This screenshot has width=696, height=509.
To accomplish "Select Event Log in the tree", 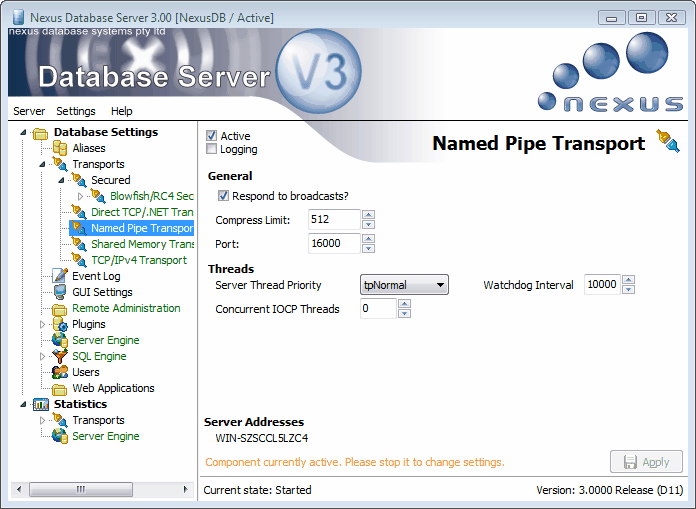I will (x=96, y=276).
